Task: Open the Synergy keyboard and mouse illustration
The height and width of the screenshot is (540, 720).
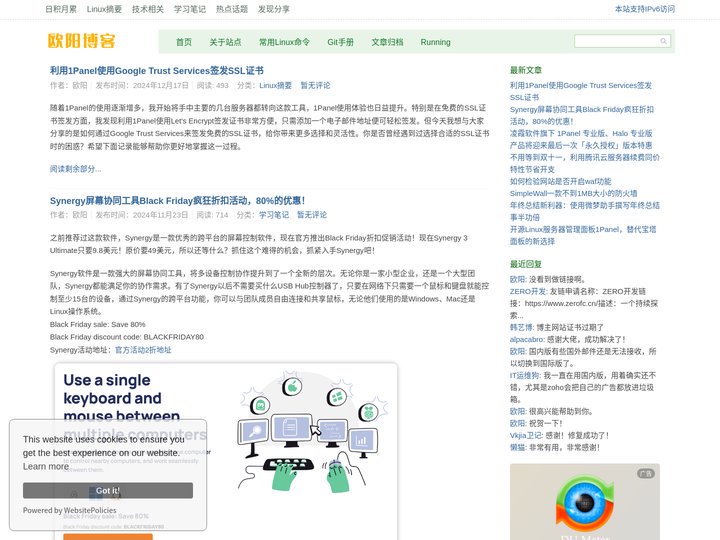Action: pos(226,451)
